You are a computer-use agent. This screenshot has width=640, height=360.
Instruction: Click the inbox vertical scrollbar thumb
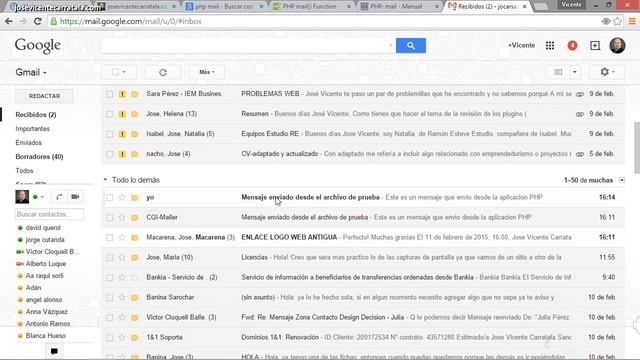[637, 147]
